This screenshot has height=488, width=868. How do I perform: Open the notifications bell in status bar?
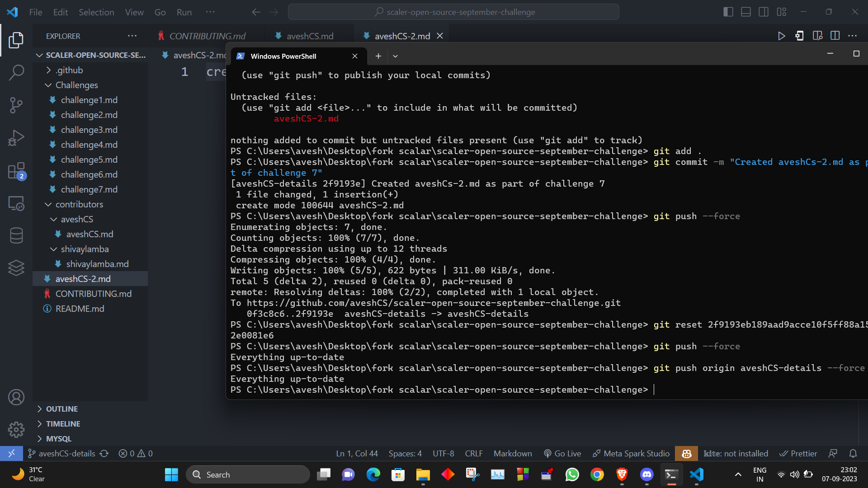click(854, 453)
